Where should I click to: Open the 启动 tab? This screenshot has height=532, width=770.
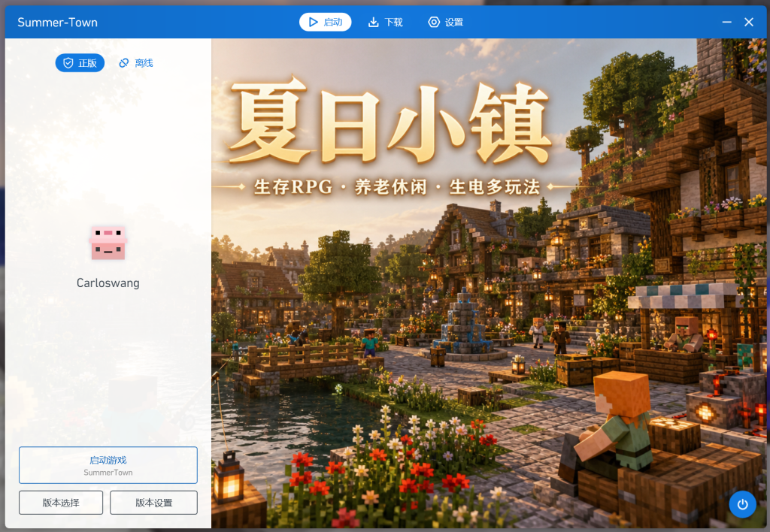pyautogui.click(x=325, y=22)
